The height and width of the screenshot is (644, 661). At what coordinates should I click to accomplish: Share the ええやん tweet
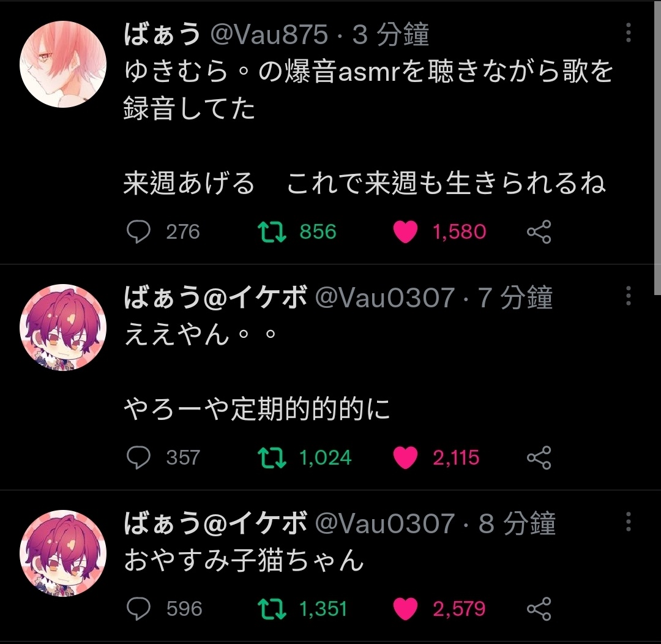(539, 457)
